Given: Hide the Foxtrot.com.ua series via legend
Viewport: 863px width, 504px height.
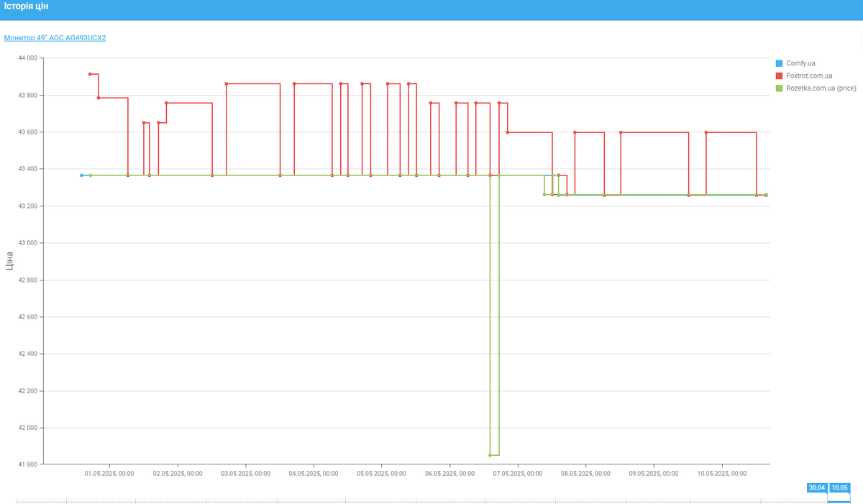Looking at the screenshot, I should (x=809, y=75).
